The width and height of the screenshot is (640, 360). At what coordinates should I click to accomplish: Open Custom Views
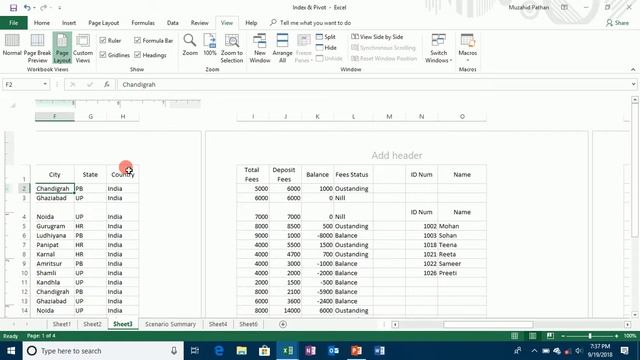click(x=83, y=48)
